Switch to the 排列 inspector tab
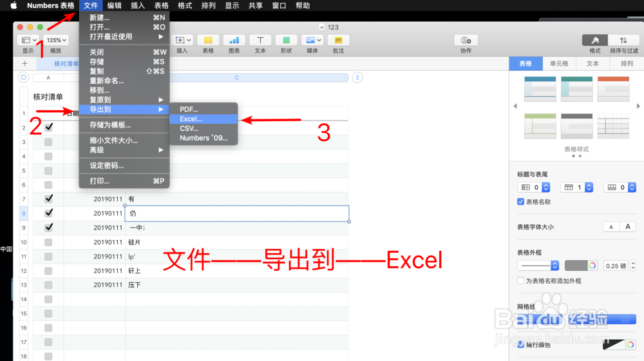The image size is (644, 361). click(627, 63)
